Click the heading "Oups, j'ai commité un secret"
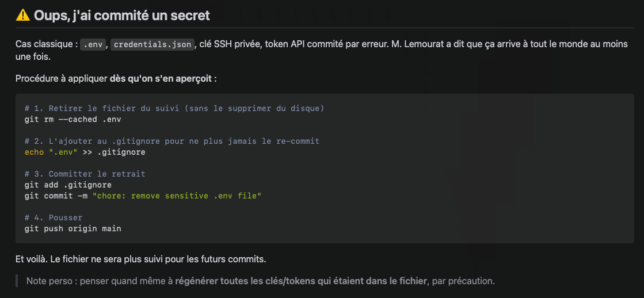This screenshot has width=644, height=298. tap(121, 16)
